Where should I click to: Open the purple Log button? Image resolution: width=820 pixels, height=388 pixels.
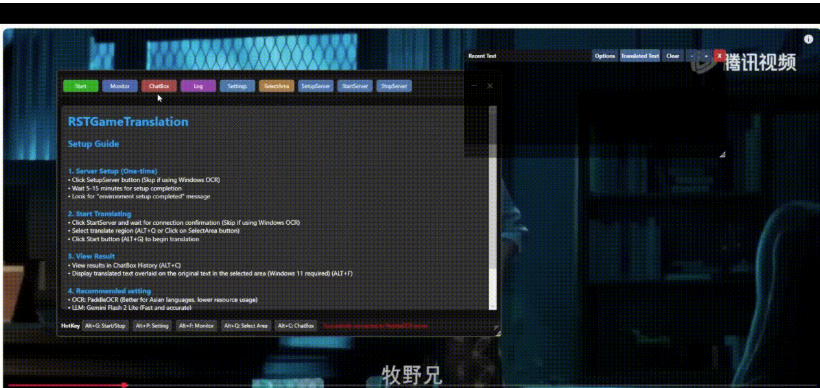pos(198,86)
